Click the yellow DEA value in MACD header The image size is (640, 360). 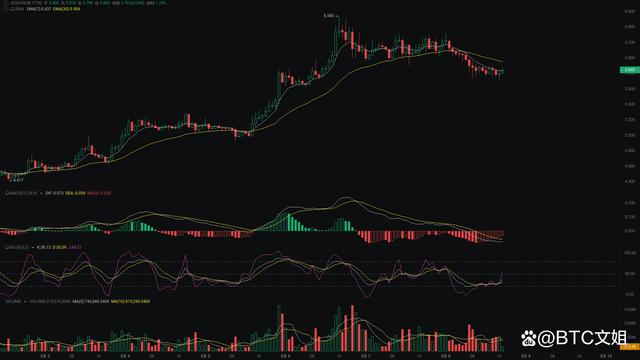click(x=76, y=193)
